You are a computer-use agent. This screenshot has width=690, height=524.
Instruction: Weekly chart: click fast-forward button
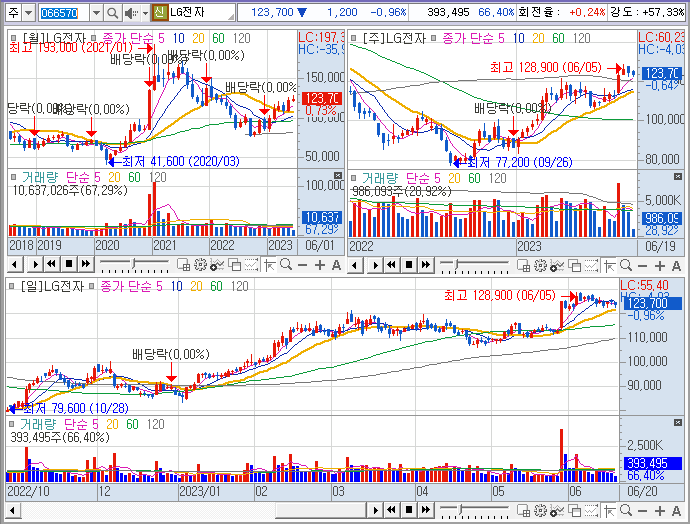(426, 265)
